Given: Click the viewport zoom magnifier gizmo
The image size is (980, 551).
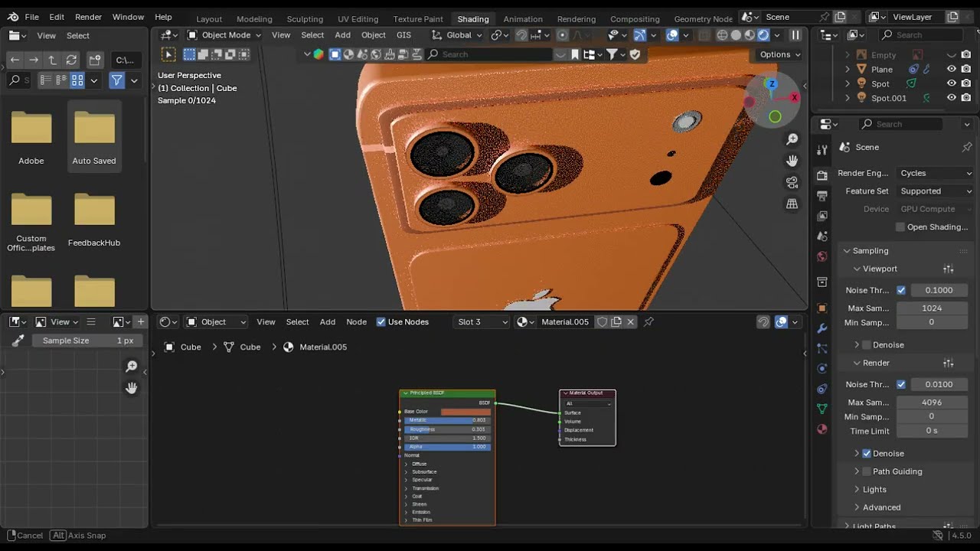Looking at the screenshot, I should click(792, 139).
